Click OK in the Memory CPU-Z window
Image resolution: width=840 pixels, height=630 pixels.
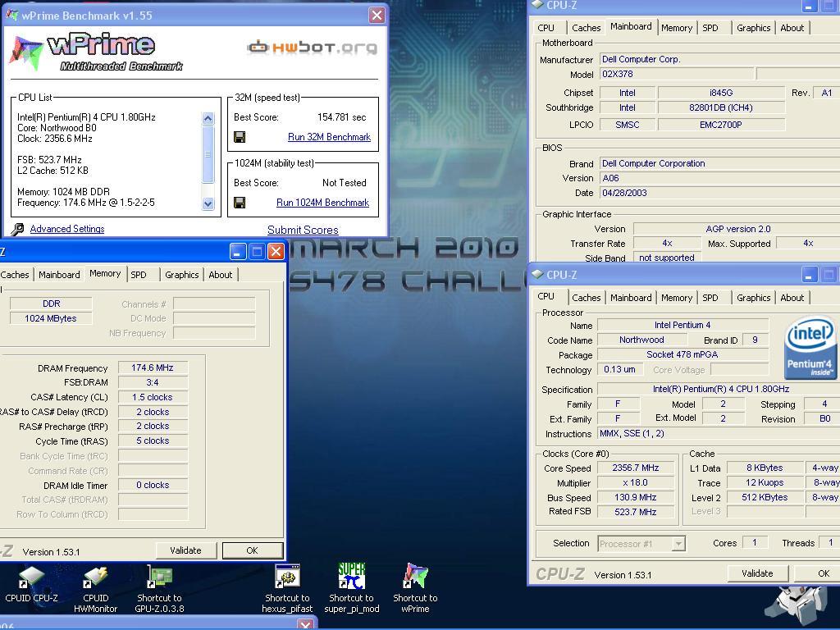253,550
